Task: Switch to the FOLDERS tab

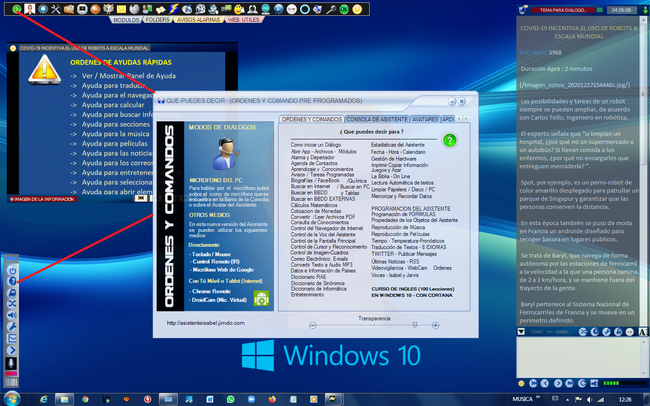Action: pyautogui.click(x=158, y=19)
